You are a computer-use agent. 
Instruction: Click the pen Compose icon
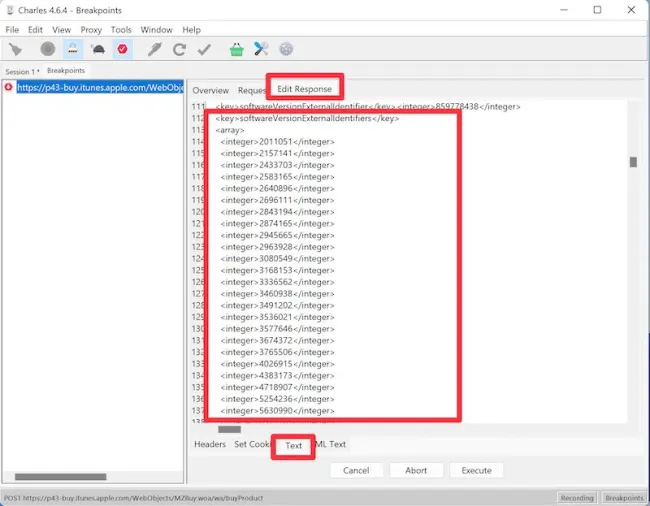(154, 49)
